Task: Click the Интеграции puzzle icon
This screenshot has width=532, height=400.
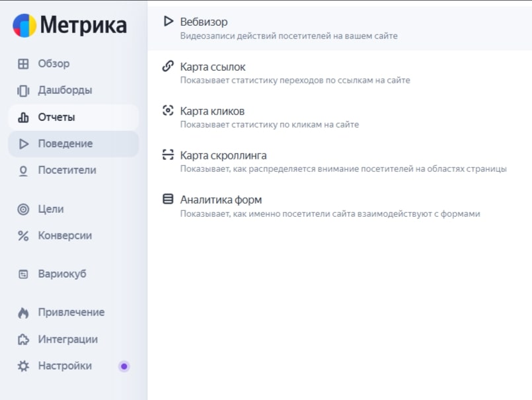Action: [23, 340]
